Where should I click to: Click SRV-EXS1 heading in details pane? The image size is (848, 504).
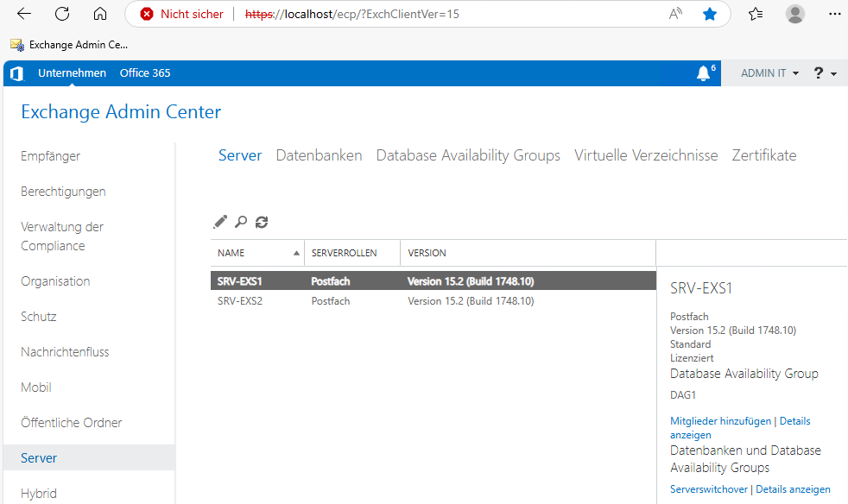(x=701, y=288)
